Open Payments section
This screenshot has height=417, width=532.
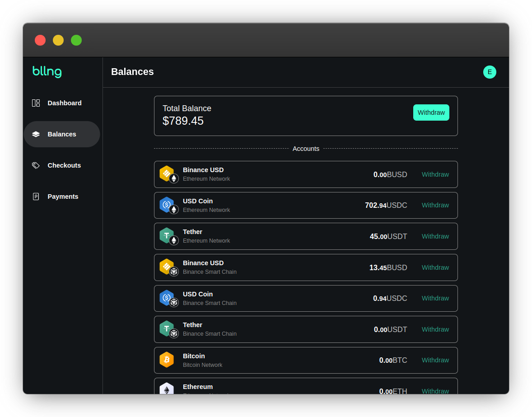click(62, 197)
